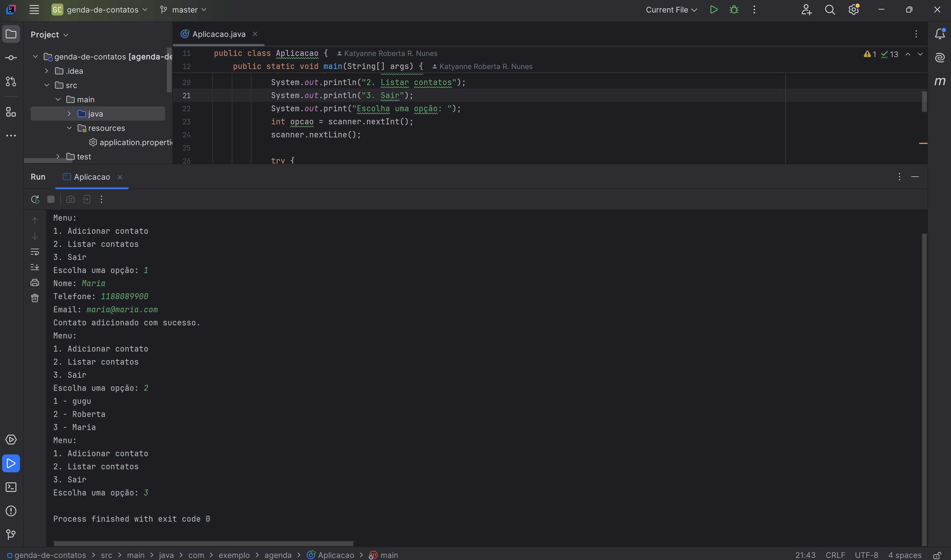This screenshot has height=560, width=951.
Task: Hide the Run tool window
Action: point(915,177)
